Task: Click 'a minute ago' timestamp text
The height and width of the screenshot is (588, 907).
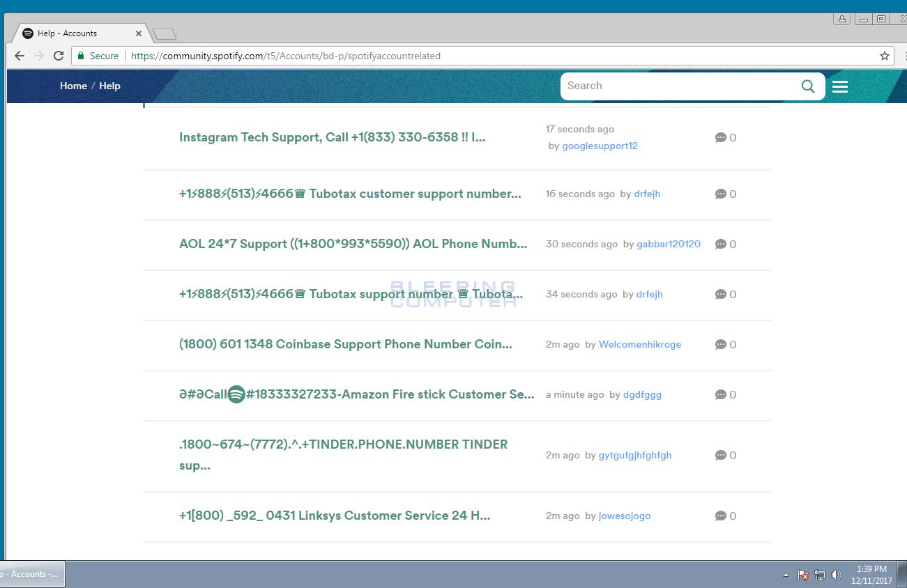Action: tap(574, 394)
